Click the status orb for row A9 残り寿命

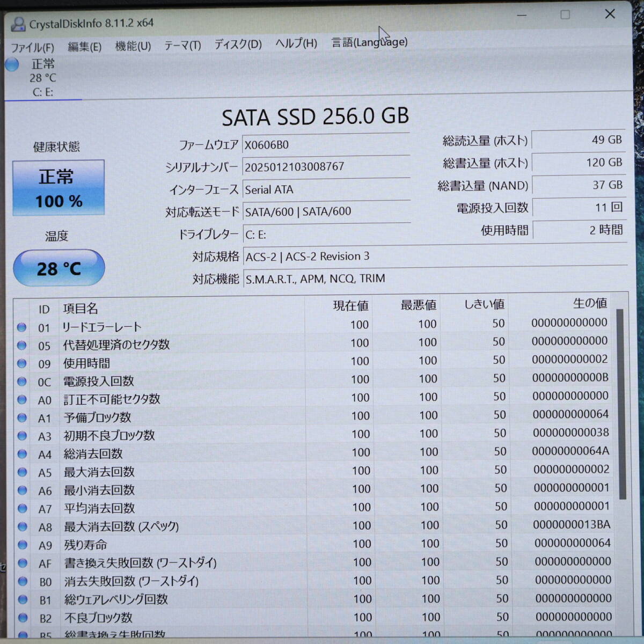tap(23, 545)
